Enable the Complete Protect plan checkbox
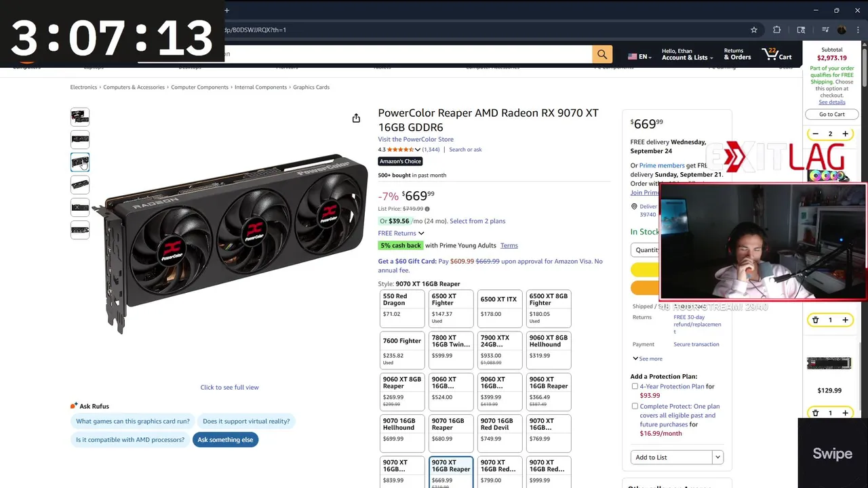Screen dimensions: 868x488 635,407
